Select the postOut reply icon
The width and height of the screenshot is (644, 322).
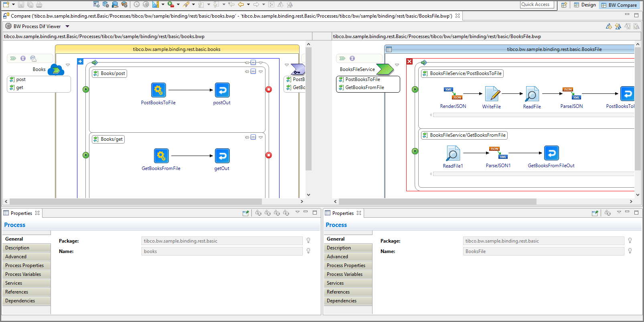click(222, 90)
